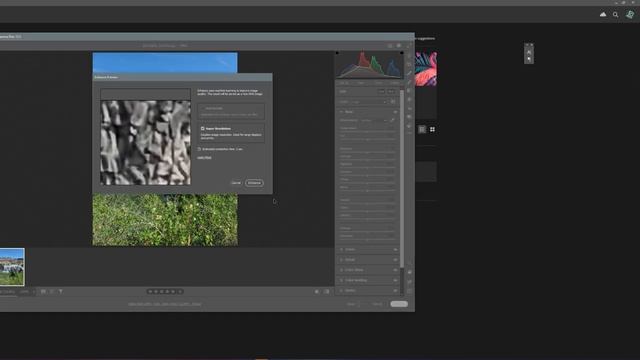The width and height of the screenshot is (640, 360).
Task: Open the workflow options link at bottom
Action: click(x=164, y=304)
